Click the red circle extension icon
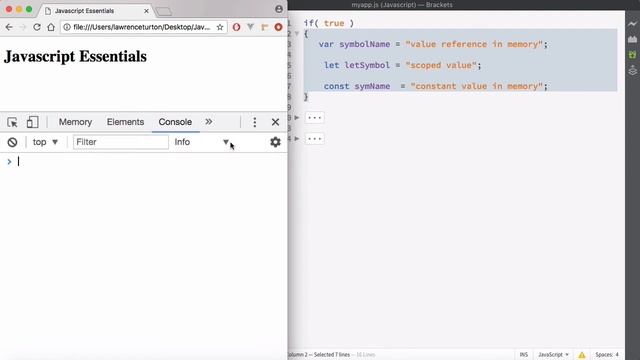The width and height of the screenshot is (640, 360). (278, 27)
